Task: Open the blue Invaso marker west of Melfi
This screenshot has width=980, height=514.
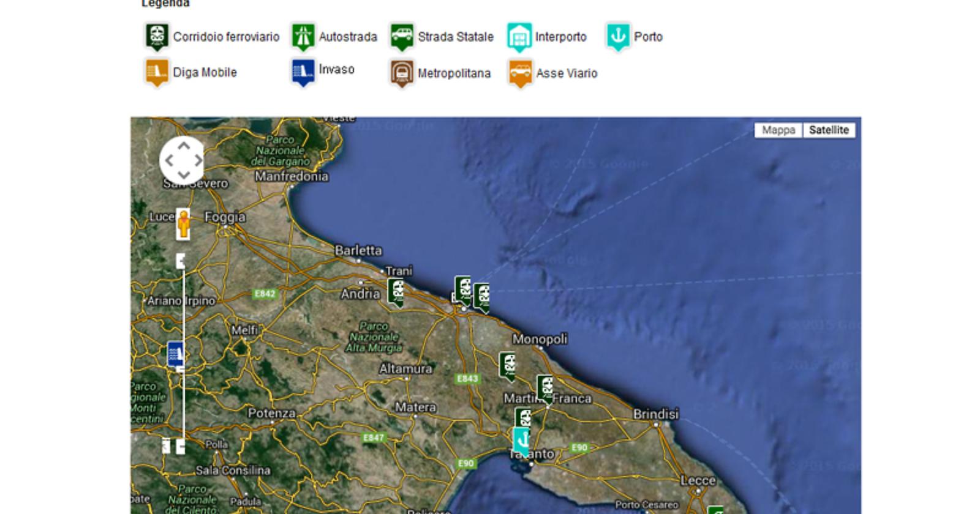Action: click(175, 354)
